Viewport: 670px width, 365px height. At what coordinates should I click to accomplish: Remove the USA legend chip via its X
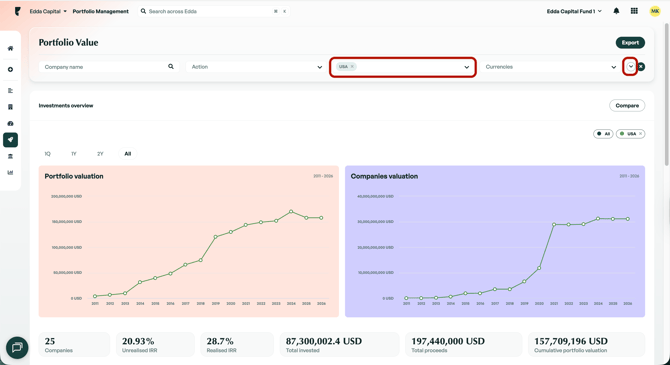tap(640, 134)
